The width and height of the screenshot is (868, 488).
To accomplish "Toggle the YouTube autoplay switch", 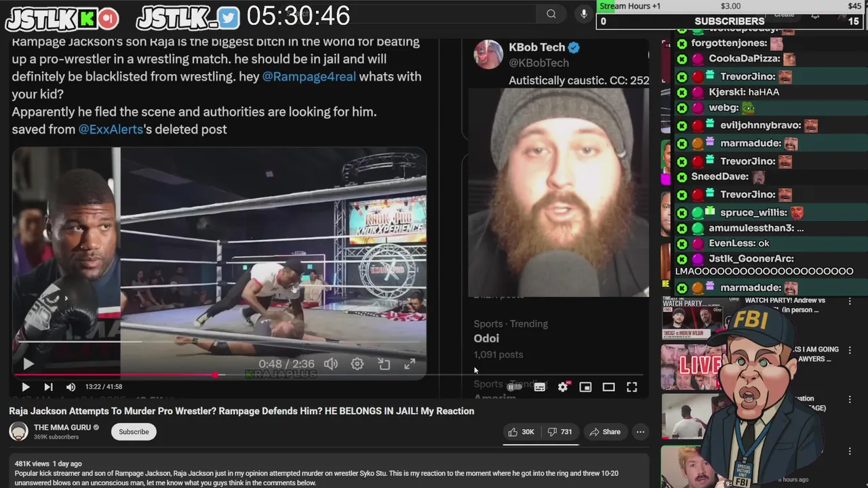I will pyautogui.click(x=515, y=387).
